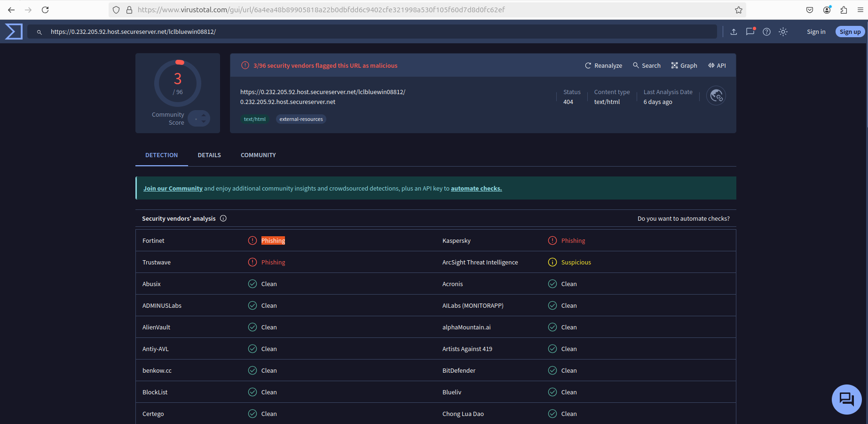Click the benkow.cc vendor name
Image resolution: width=868 pixels, height=424 pixels.
(157, 370)
